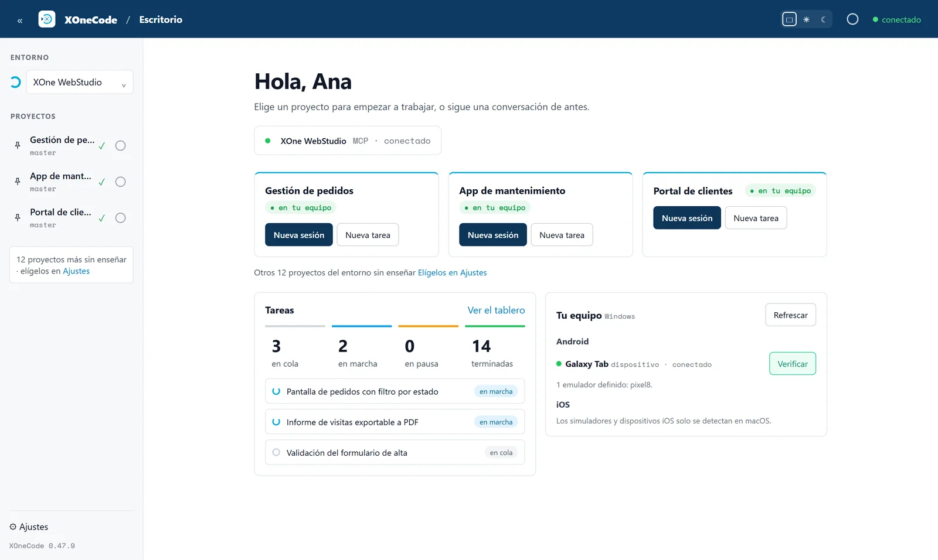This screenshot has height=560, width=938.
Task: Click the XOneCode logo icon
Action: [47, 19]
